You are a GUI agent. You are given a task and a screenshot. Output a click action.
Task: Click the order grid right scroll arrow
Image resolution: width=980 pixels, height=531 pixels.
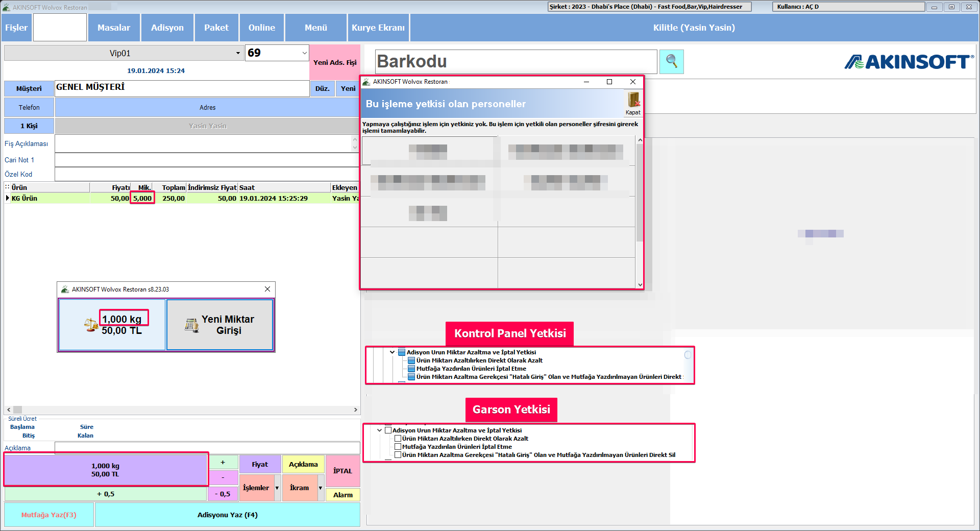pos(355,409)
